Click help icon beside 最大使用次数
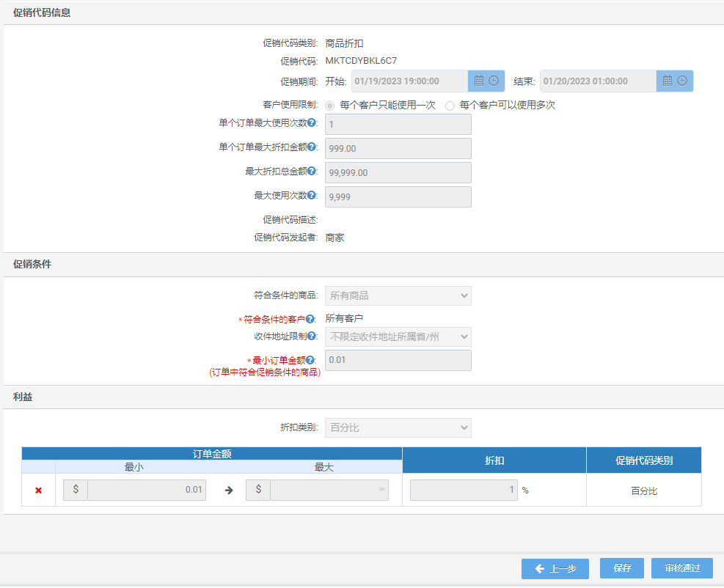 point(312,196)
